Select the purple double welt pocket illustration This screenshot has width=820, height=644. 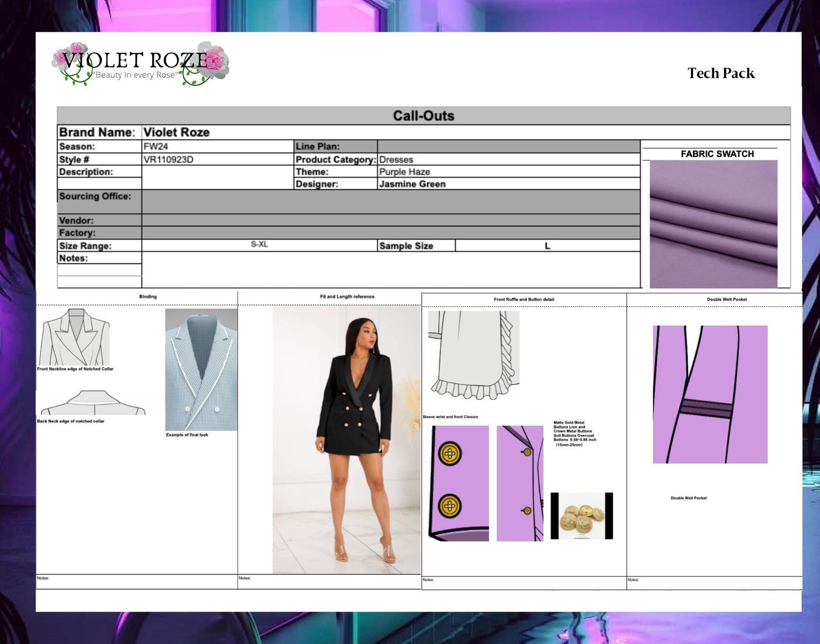tap(710, 395)
